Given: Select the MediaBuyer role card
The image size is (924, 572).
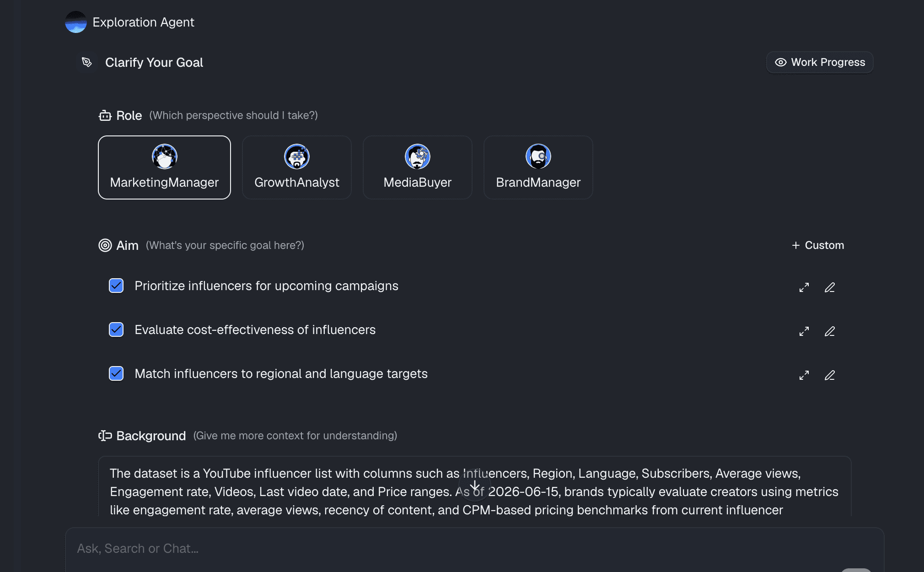Looking at the screenshot, I should (418, 167).
